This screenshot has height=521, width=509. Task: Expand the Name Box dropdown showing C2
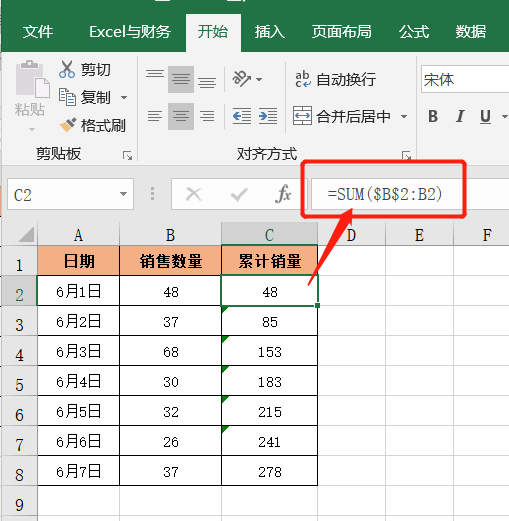[x=123, y=194]
